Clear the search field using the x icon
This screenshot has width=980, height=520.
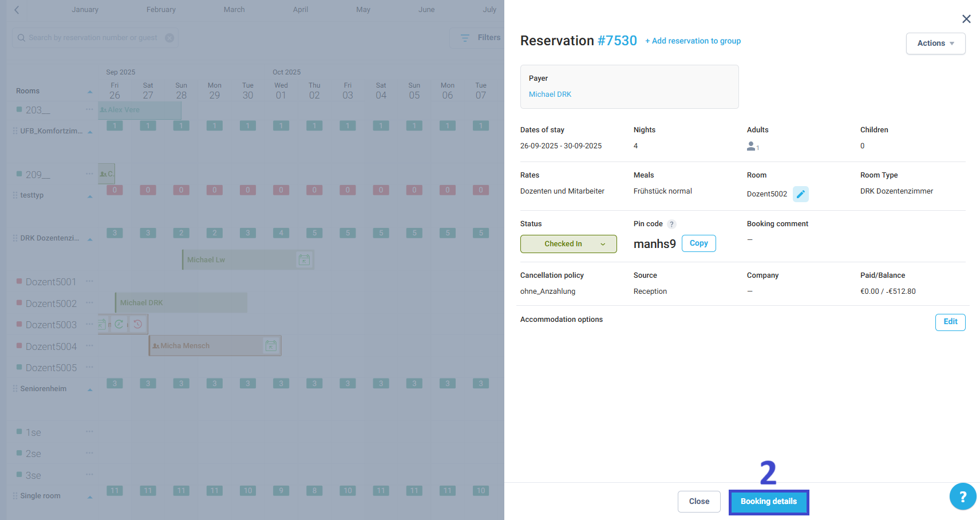click(169, 37)
